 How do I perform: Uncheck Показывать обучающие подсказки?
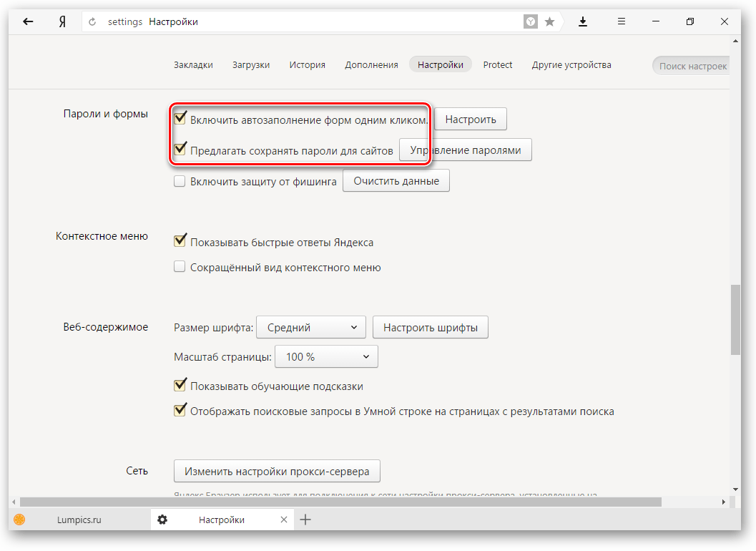[180, 386]
